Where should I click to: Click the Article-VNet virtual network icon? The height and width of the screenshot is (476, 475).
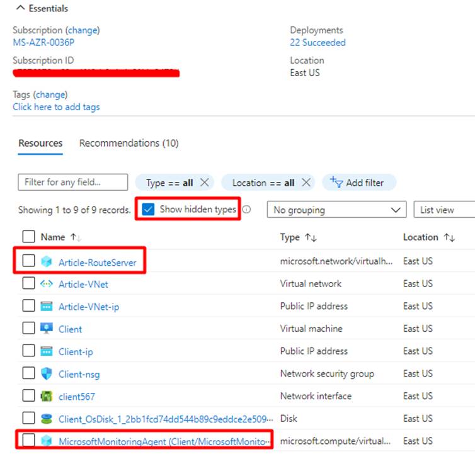tap(47, 284)
